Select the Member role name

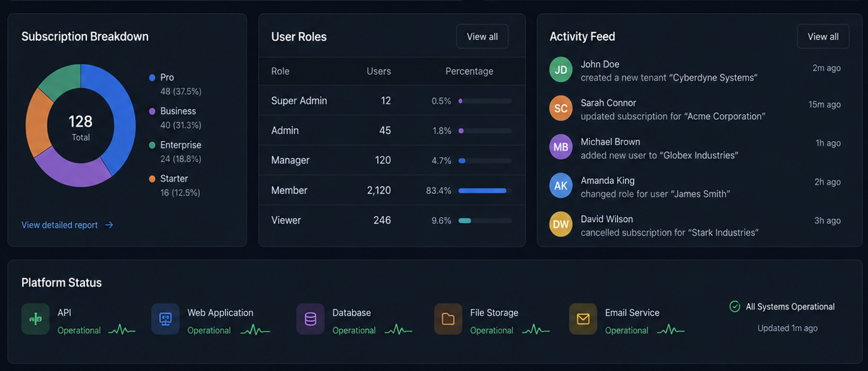(x=289, y=190)
